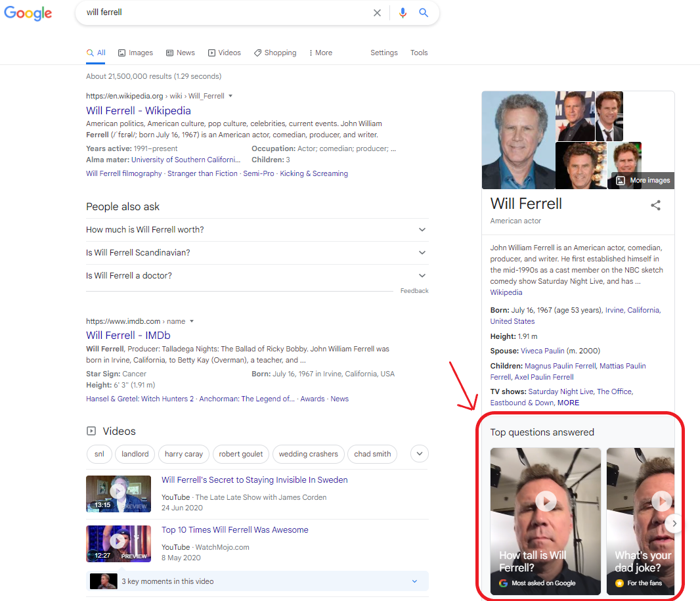Open 'Top 10 Times Will Ferrell Was Awesome'
This screenshot has height=601, width=700.
coord(235,530)
